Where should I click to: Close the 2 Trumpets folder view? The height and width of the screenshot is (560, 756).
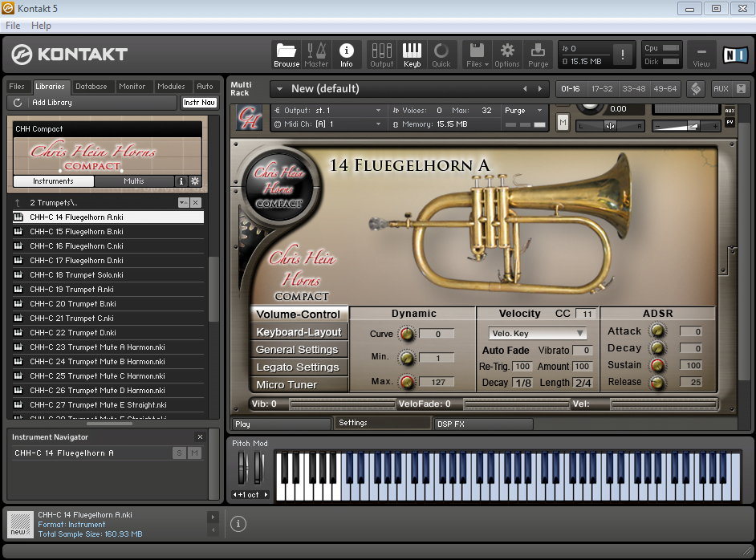(x=195, y=203)
